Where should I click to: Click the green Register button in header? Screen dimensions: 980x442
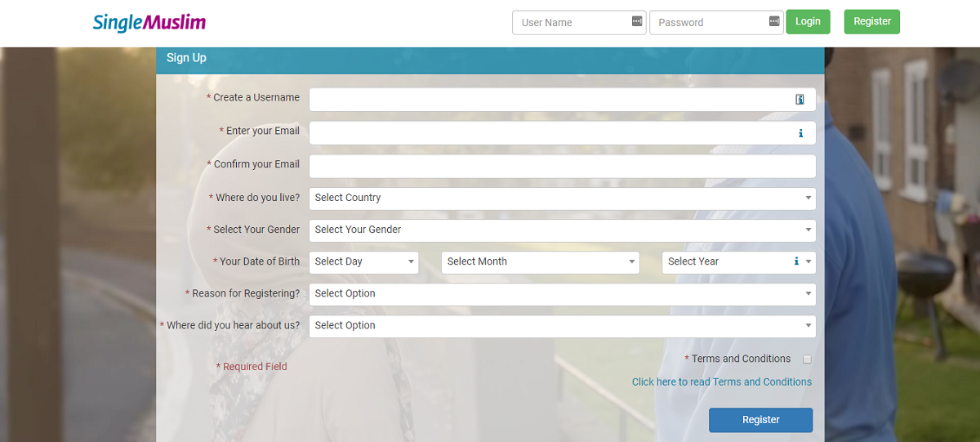(871, 22)
